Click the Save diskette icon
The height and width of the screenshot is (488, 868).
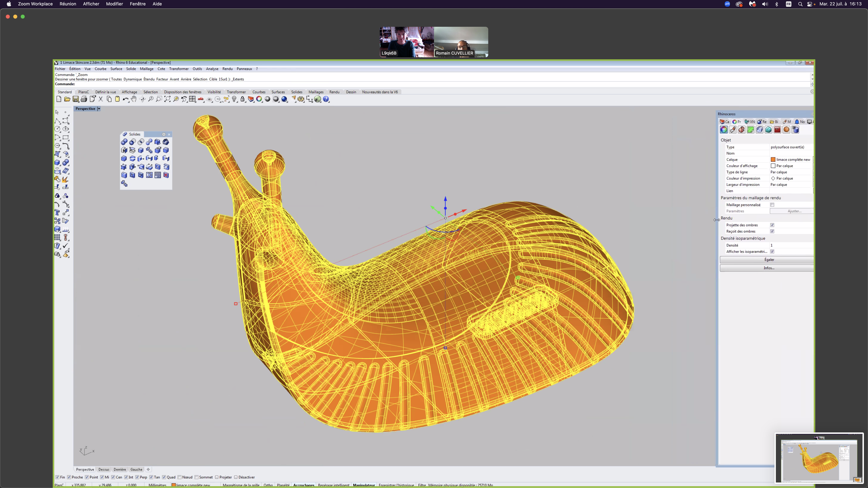point(75,99)
